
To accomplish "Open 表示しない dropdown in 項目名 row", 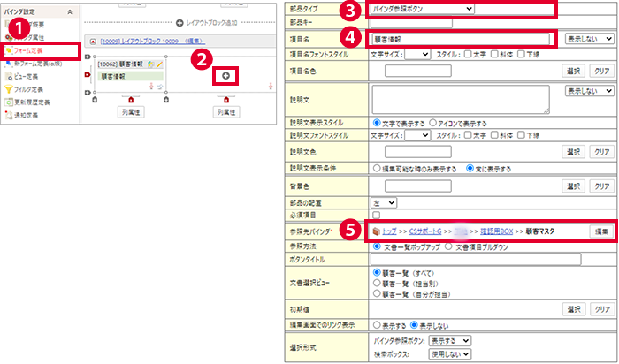I will pyautogui.click(x=590, y=39).
